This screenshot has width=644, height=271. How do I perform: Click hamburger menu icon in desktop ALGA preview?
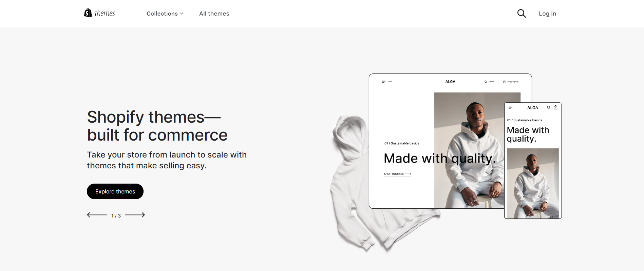coord(384,82)
